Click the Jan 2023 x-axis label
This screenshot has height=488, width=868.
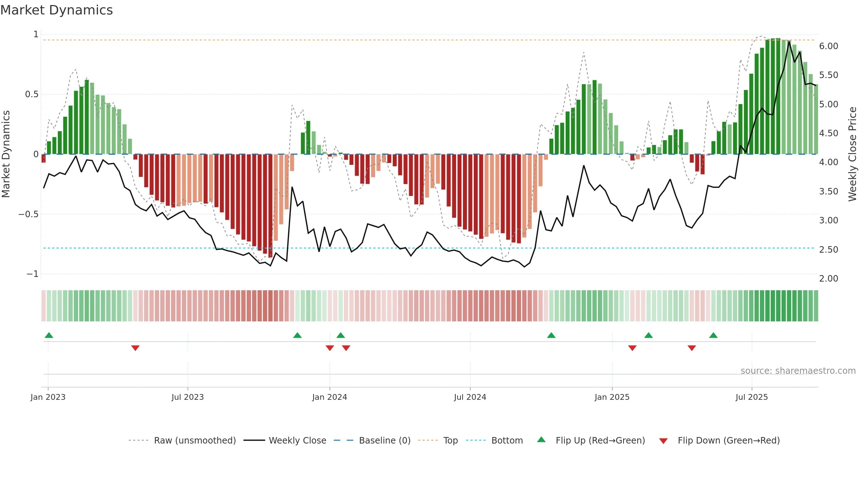pos(48,397)
